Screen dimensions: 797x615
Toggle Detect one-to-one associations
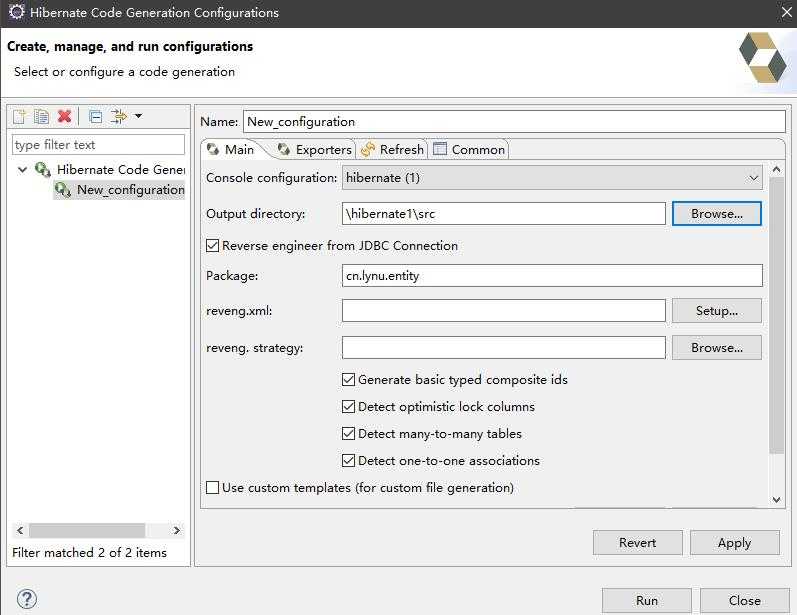(348, 460)
